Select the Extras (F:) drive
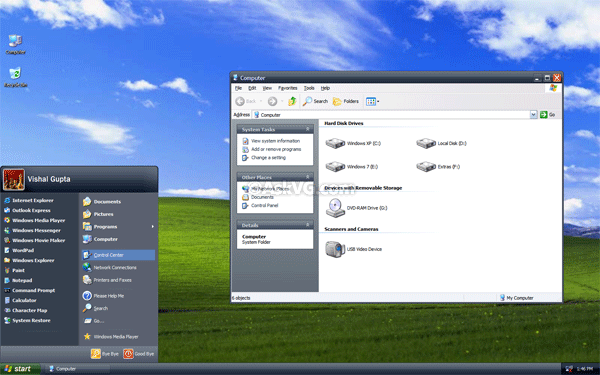This screenshot has width=600, height=375. tap(438, 167)
